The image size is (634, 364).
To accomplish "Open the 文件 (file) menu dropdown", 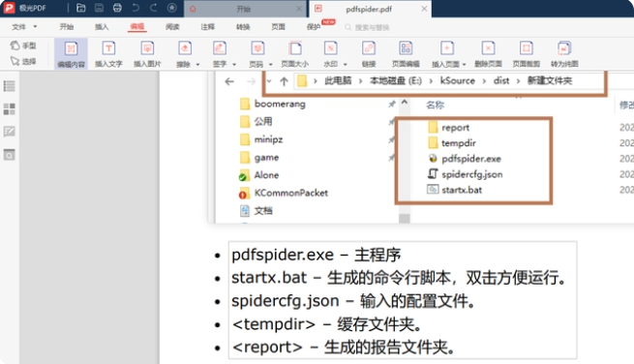I will coord(24,27).
